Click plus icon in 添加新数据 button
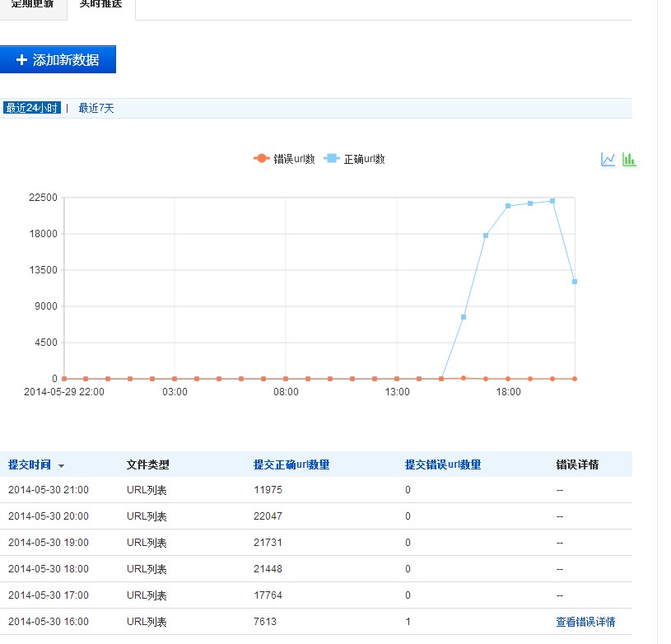671x644 pixels. point(21,60)
